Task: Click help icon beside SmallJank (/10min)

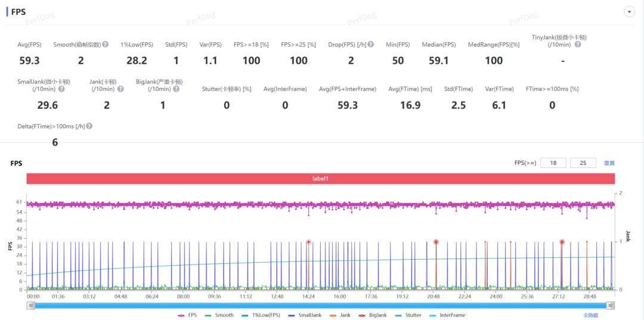Action: 61,89
